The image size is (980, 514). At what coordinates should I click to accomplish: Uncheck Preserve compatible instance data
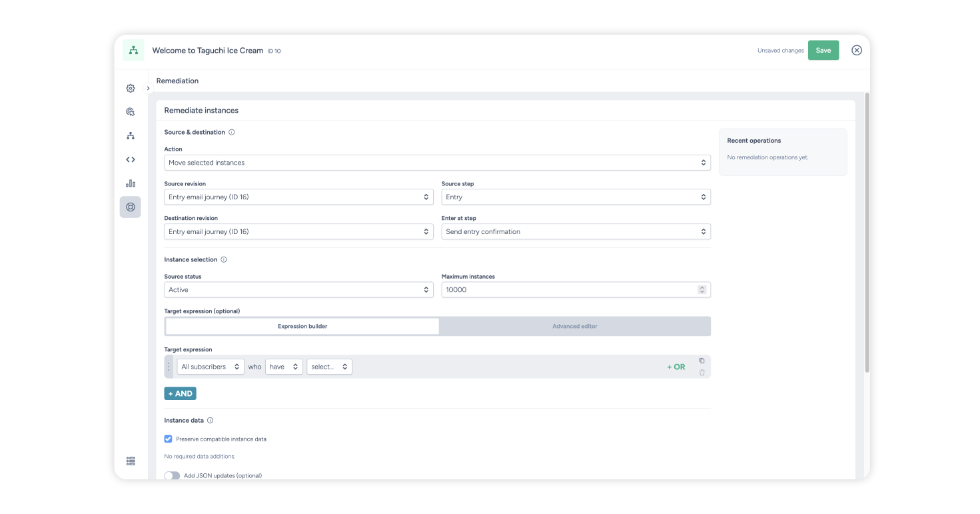pyautogui.click(x=168, y=439)
